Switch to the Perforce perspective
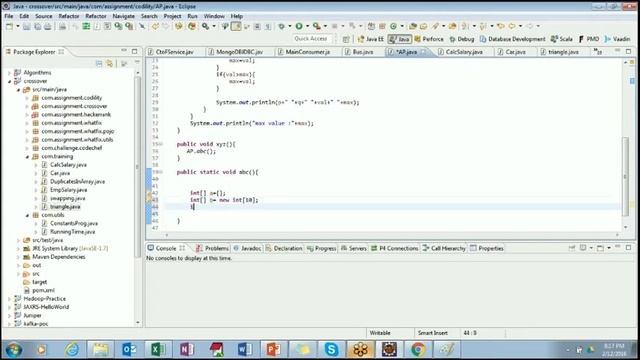 [429, 39]
